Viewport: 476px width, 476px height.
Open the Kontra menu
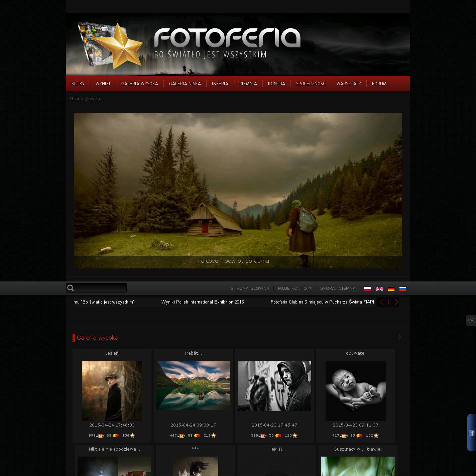tap(276, 84)
